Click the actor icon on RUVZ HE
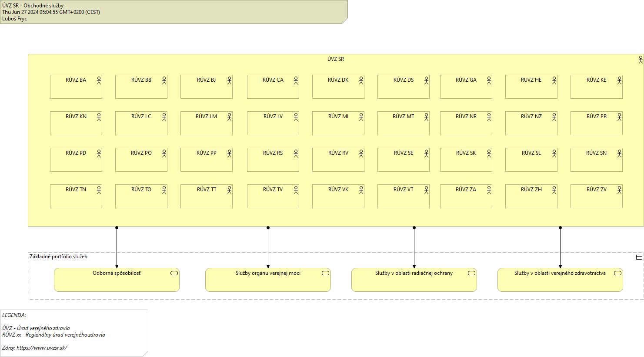 (x=554, y=80)
